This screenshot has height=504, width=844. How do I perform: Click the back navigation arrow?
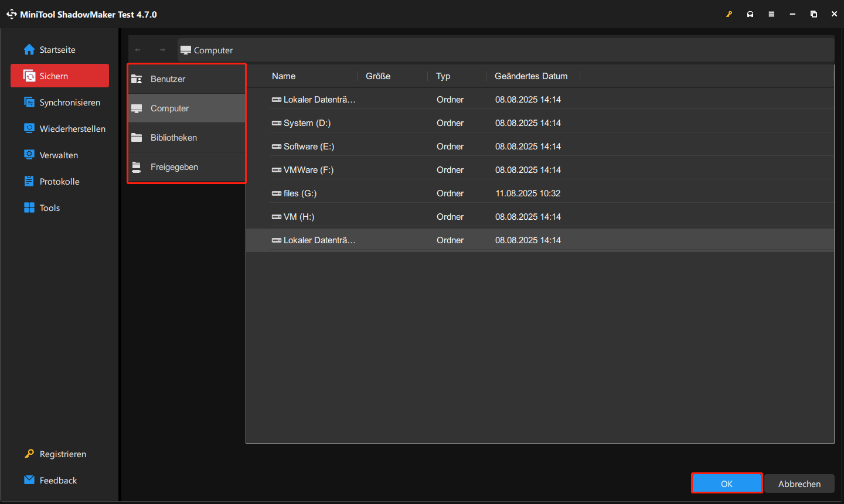coord(138,50)
